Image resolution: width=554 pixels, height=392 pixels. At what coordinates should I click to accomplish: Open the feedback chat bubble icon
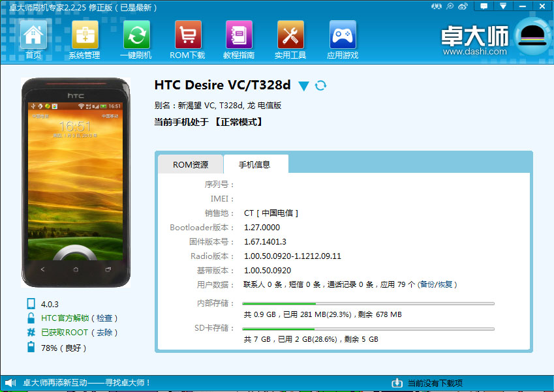484,6
